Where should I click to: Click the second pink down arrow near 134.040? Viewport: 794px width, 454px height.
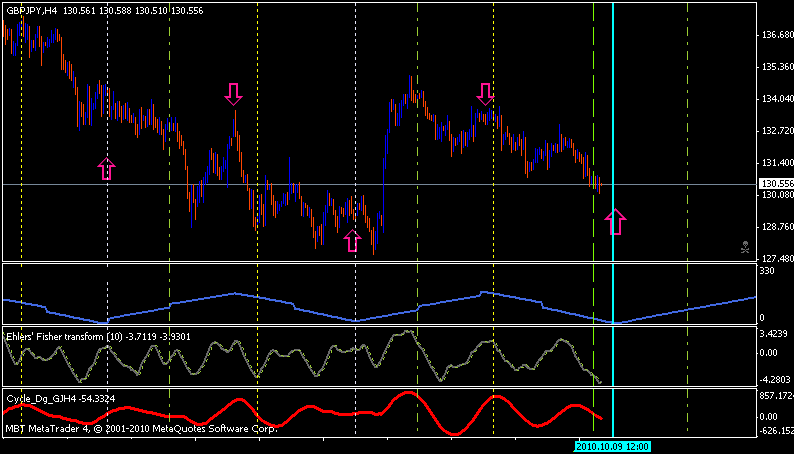[x=485, y=95]
